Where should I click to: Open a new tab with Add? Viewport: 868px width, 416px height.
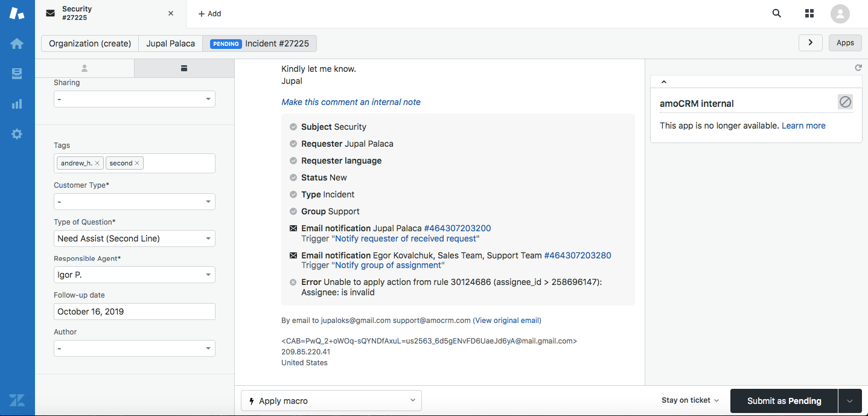pos(209,13)
